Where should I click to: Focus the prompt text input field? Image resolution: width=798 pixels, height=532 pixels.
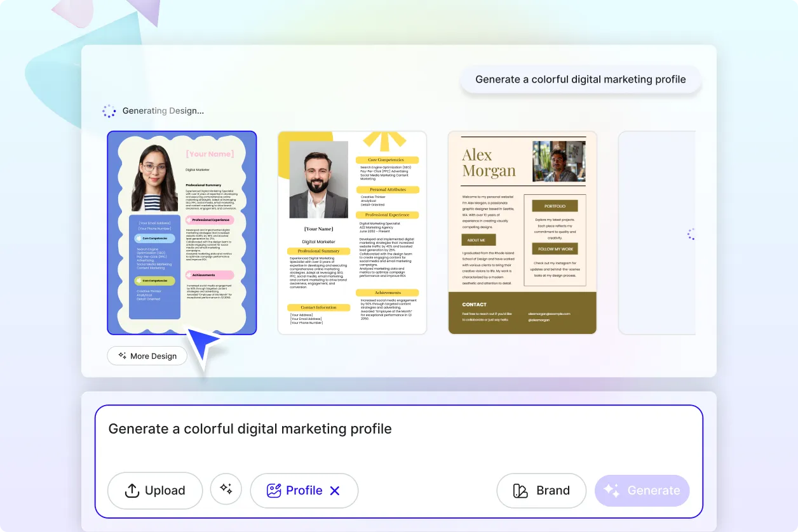point(398,444)
